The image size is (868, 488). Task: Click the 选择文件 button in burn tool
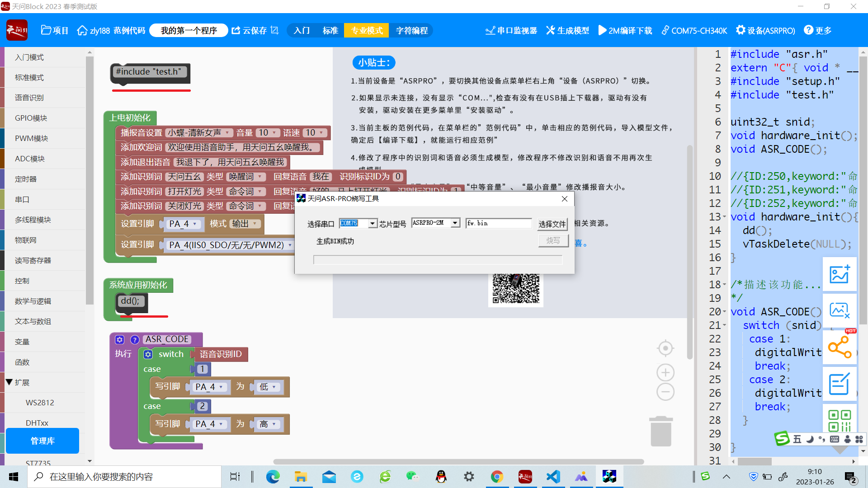[552, 224]
